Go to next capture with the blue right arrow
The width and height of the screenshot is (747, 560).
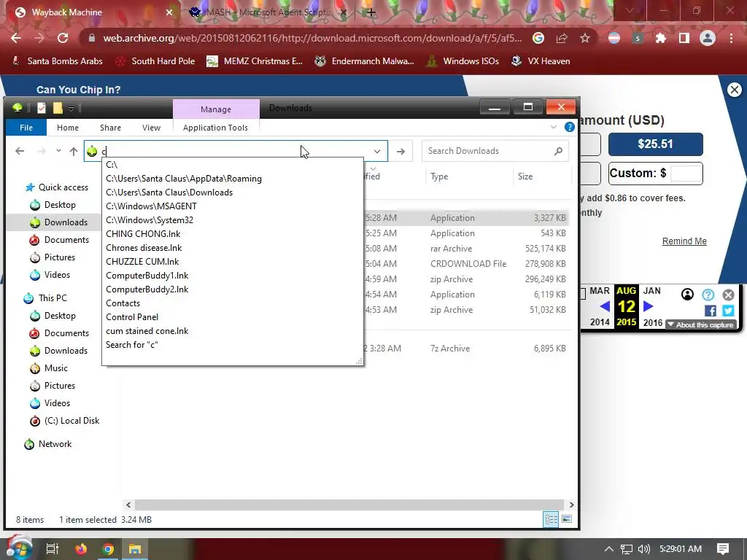pyautogui.click(x=648, y=306)
